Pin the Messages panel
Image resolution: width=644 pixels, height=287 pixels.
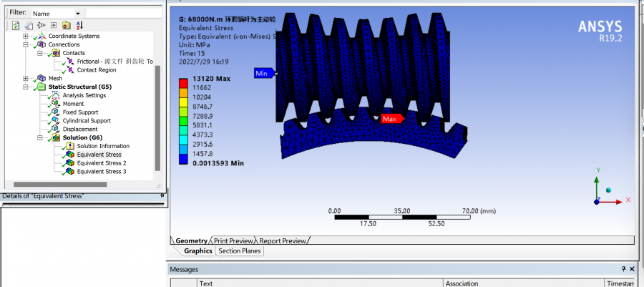(623, 269)
